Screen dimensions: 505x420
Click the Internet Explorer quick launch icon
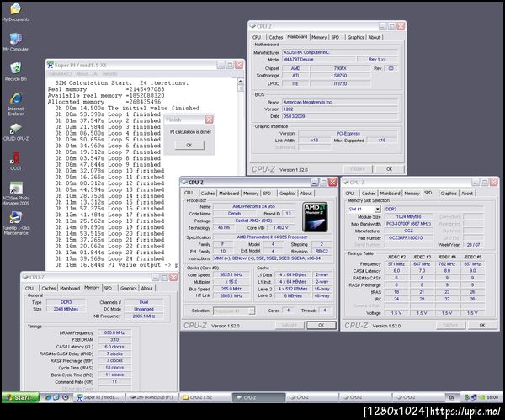click(48, 397)
